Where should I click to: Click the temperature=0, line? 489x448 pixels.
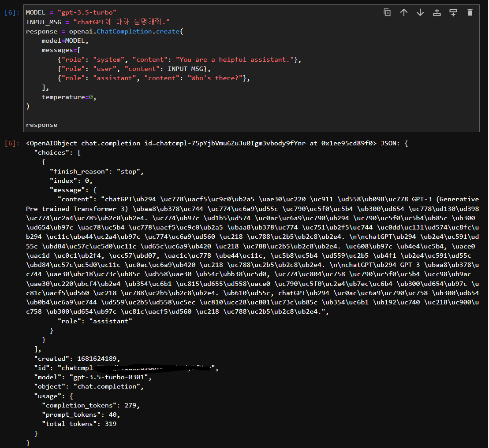(69, 97)
